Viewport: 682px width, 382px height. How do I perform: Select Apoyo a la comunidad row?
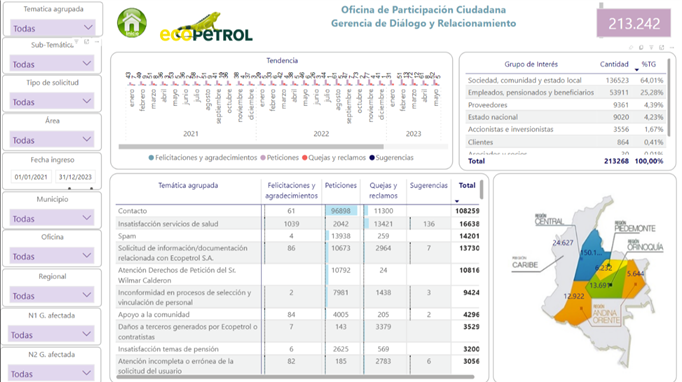click(298, 314)
